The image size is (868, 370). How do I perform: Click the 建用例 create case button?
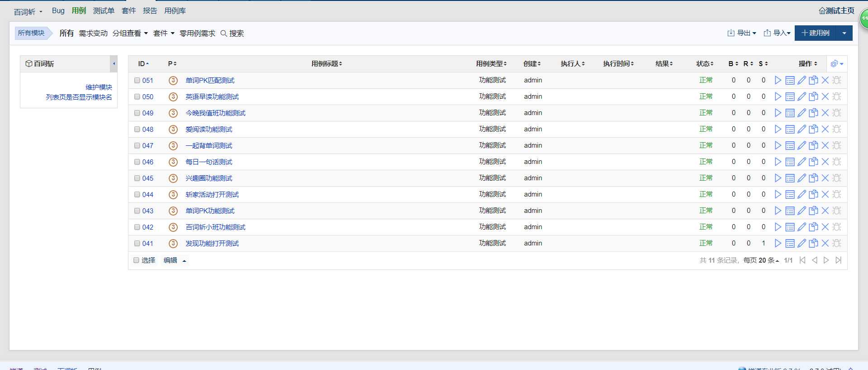coord(816,33)
